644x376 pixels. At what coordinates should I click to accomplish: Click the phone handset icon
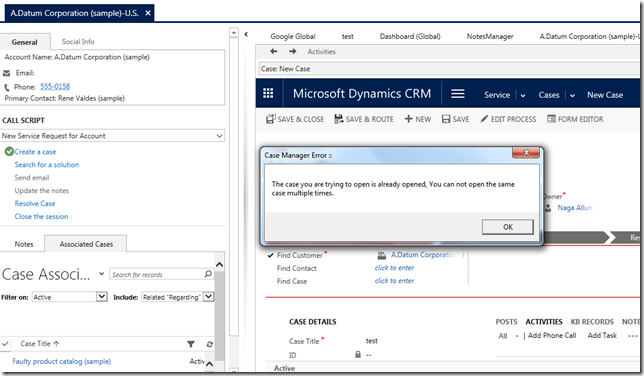tap(7, 87)
